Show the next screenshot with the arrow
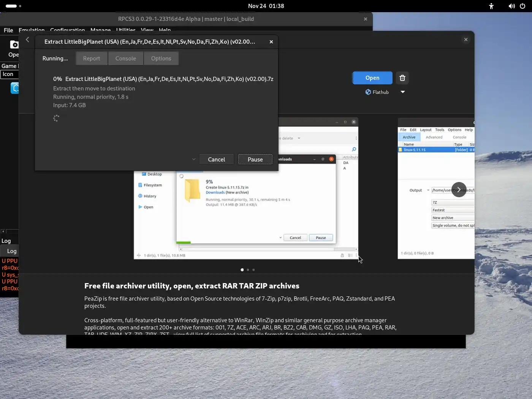532x399 pixels. (459, 190)
